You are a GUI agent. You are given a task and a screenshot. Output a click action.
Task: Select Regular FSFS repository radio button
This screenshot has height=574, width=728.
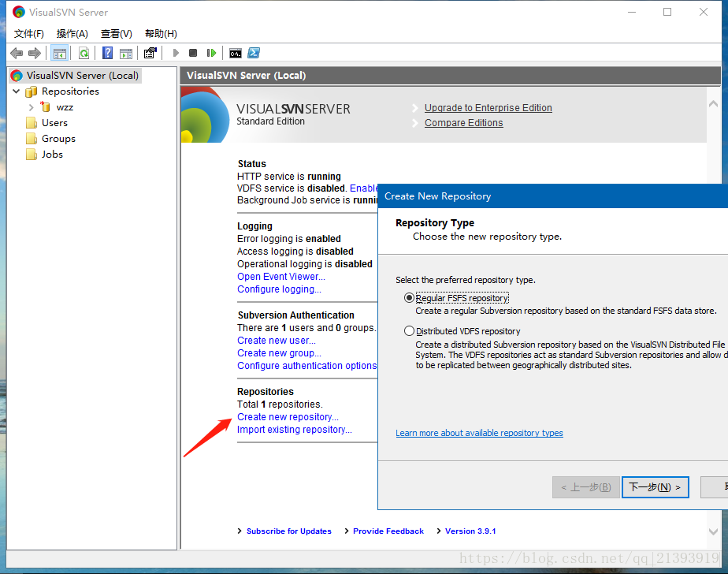tap(409, 297)
